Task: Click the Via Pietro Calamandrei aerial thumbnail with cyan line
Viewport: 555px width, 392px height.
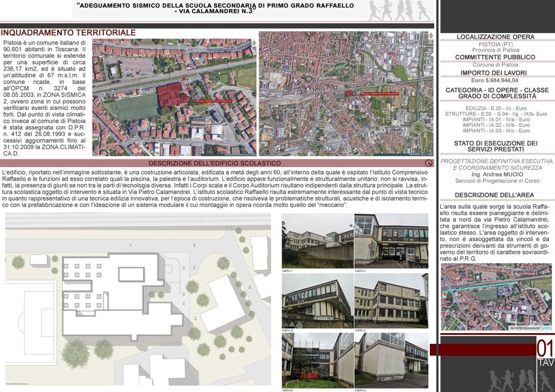Action: [x=496, y=297]
